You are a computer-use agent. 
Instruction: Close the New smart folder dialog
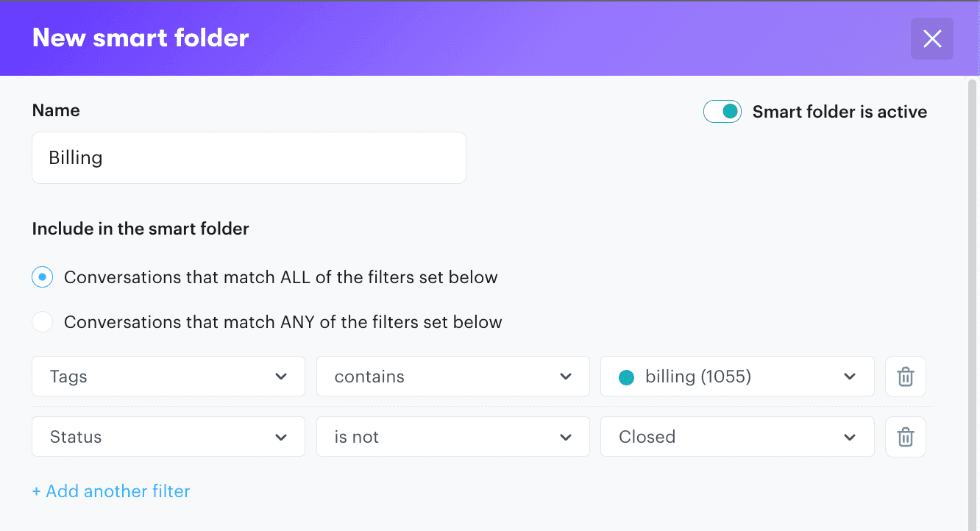[x=931, y=38]
